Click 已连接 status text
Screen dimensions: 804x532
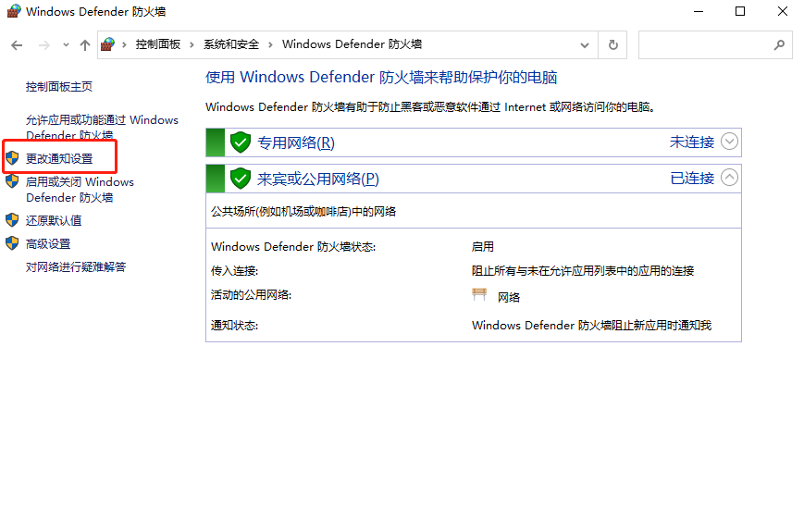(x=692, y=179)
